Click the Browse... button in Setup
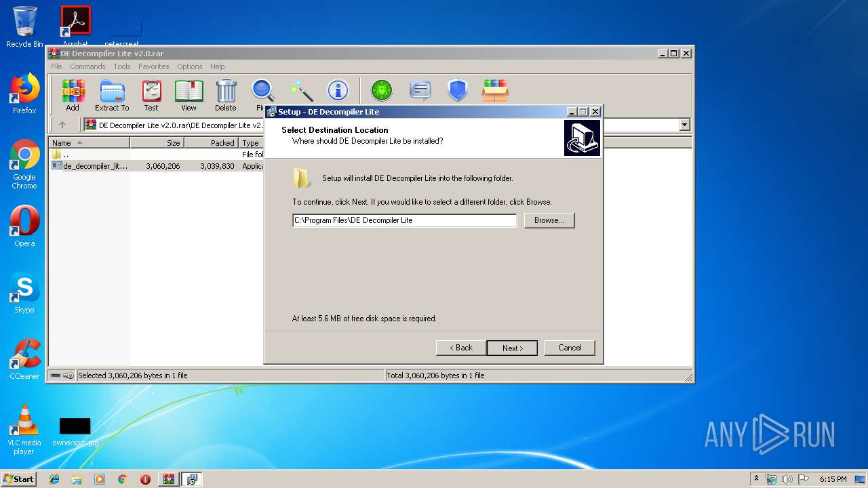Screen dimensions: 868x488 point(549,220)
